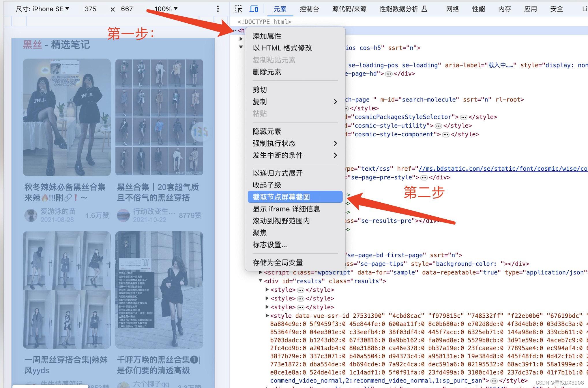The width and height of the screenshot is (588, 388).
Task: Switch to the 控制台 tab
Action: click(x=309, y=9)
